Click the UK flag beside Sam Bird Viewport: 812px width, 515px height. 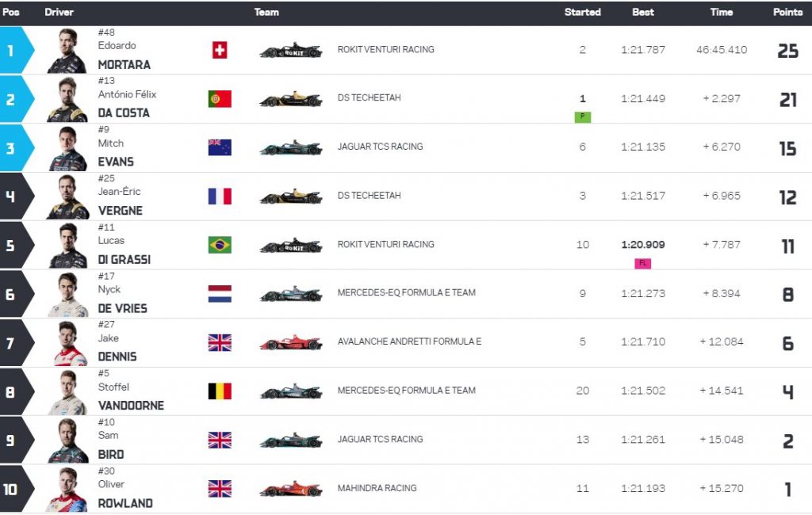click(220, 440)
